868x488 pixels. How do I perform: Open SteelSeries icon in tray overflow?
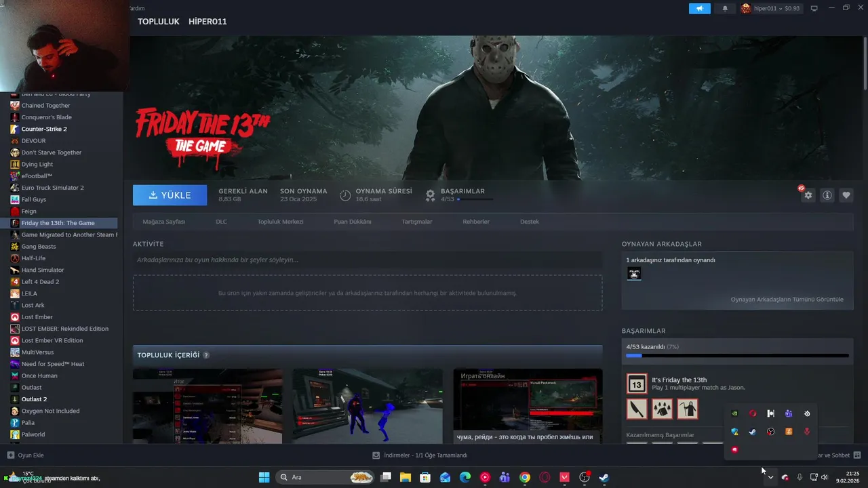point(807,413)
